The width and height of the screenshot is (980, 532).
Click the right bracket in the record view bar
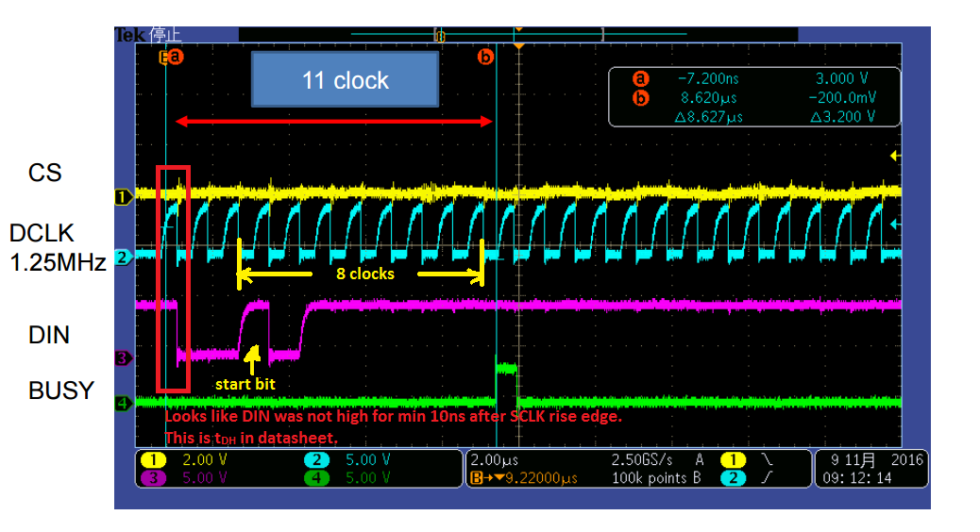(602, 35)
